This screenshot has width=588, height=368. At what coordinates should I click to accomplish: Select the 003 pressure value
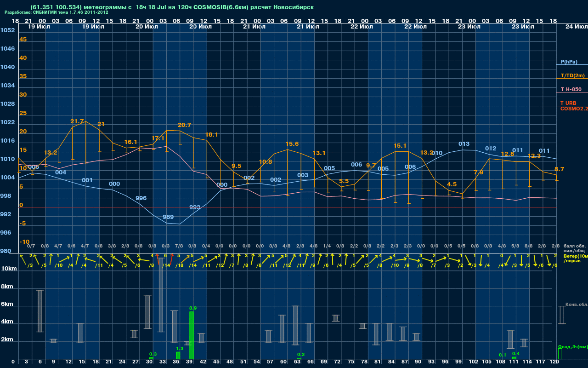(303, 175)
